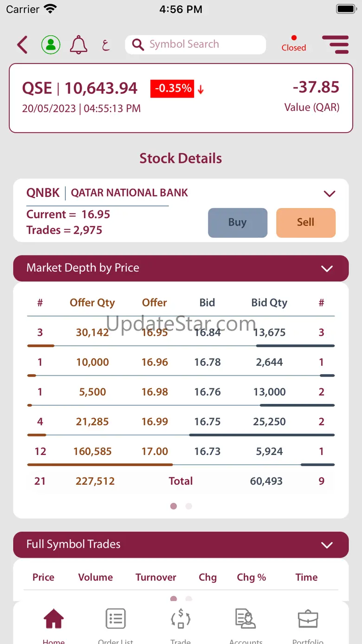Switch to second market depth page dot
The height and width of the screenshot is (644, 362).
pos(188,506)
